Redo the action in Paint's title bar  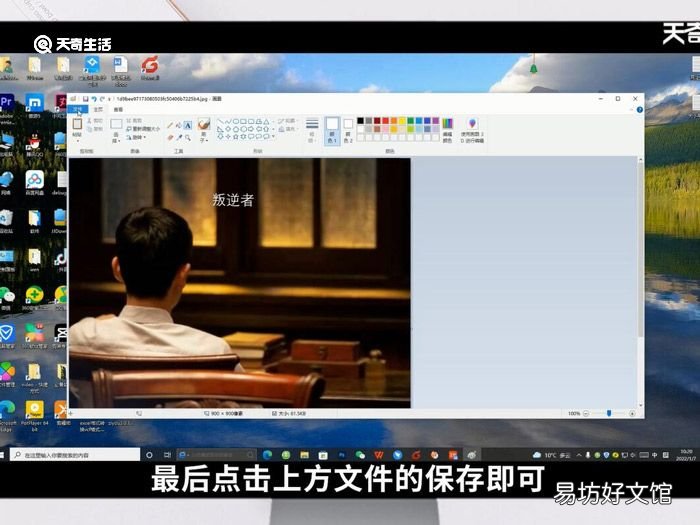(x=102, y=99)
